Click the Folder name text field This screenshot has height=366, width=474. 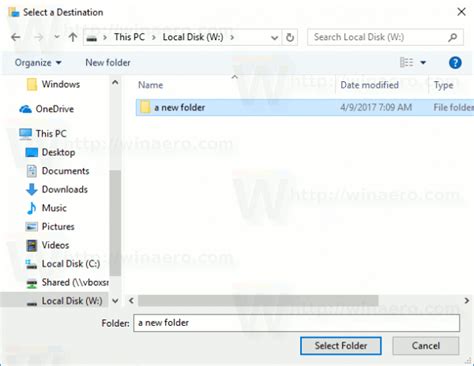[296, 323]
